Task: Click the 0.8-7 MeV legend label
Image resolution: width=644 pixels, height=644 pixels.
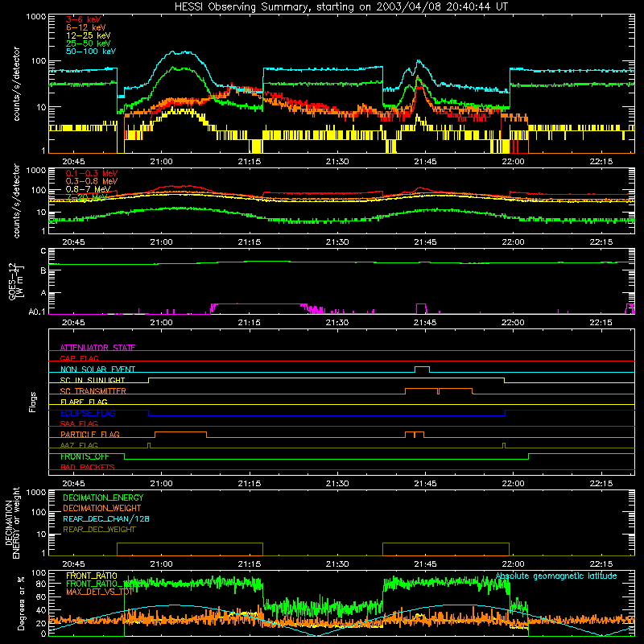Action: (88, 189)
